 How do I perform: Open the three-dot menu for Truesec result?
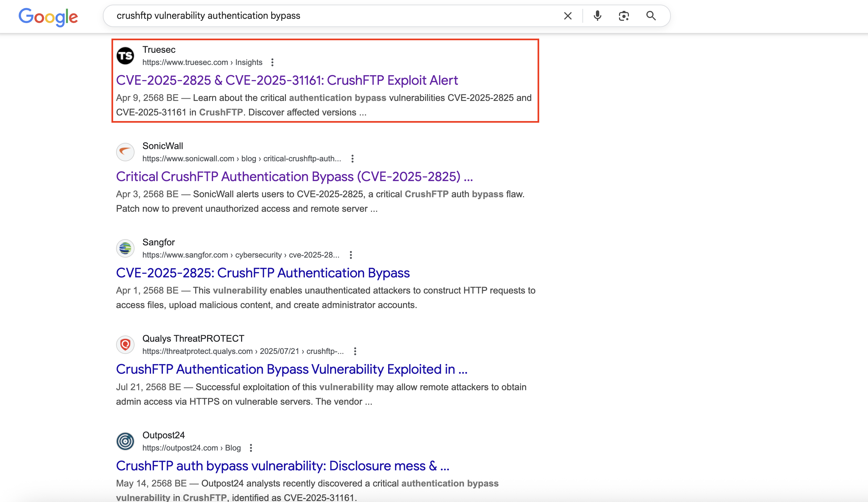pos(272,62)
